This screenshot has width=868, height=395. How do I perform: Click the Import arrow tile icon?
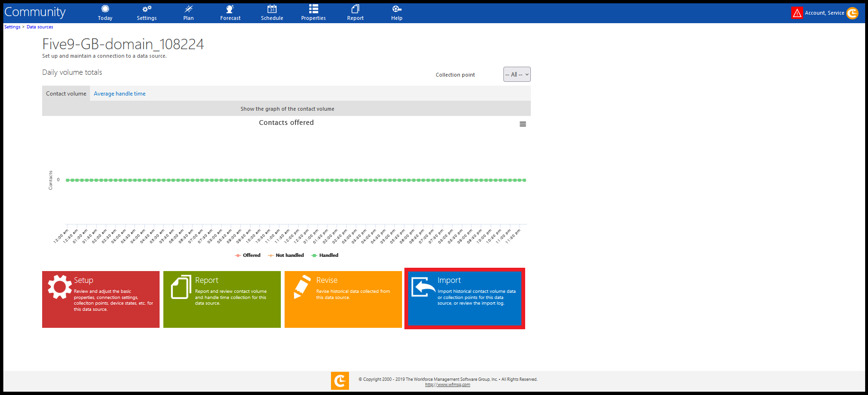point(423,287)
